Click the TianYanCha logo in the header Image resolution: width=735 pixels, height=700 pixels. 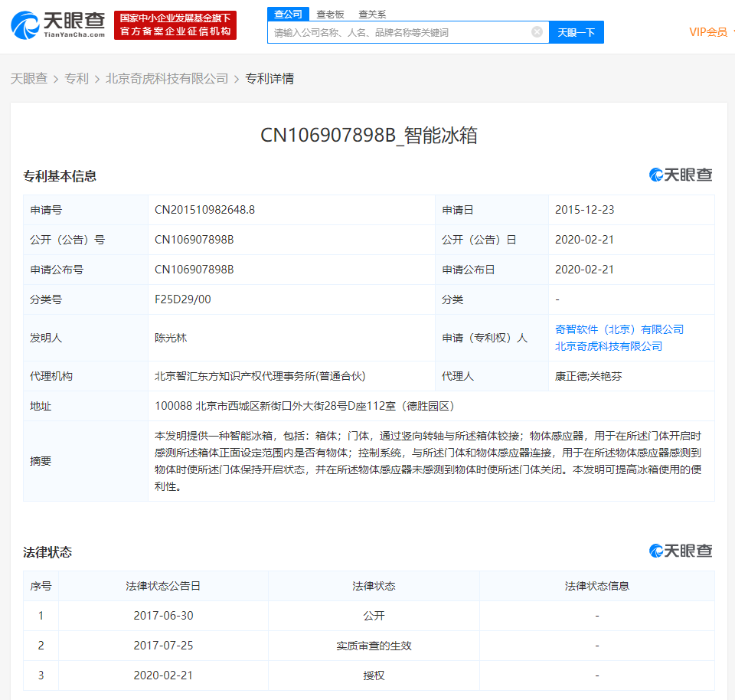(57, 25)
